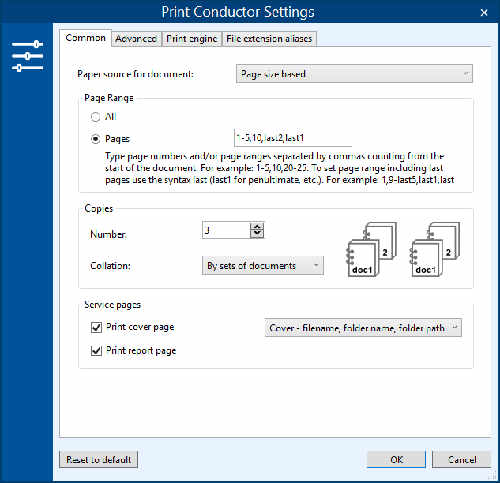Open the Paper source for document dropdown
This screenshot has width=500, height=483.
click(x=354, y=74)
